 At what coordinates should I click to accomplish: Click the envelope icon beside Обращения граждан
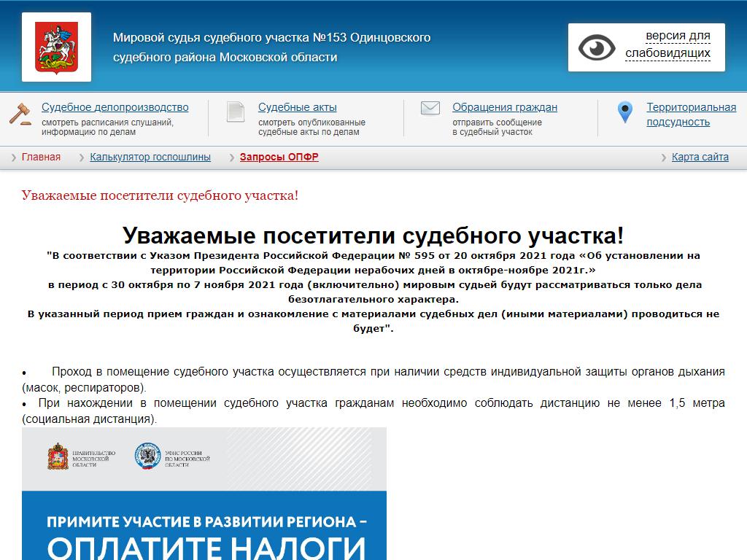coord(430,109)
